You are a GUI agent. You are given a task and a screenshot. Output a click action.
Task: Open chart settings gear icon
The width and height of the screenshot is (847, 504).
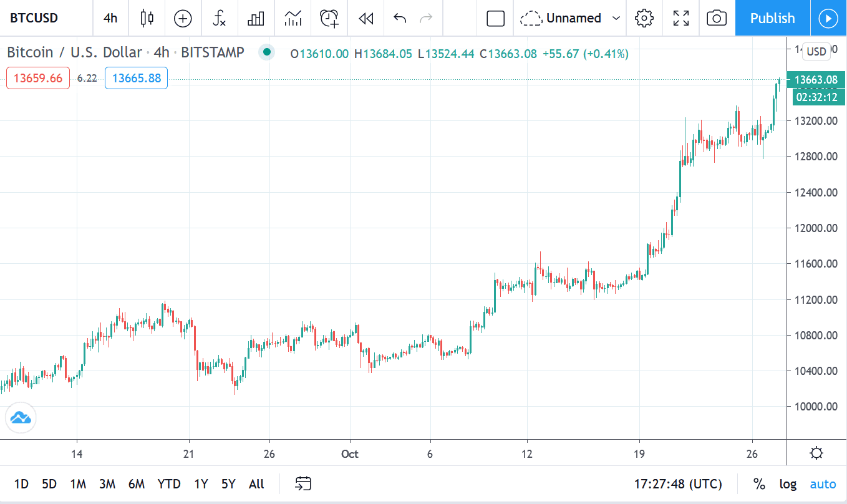pyautogui.click(x=644, y=18)
